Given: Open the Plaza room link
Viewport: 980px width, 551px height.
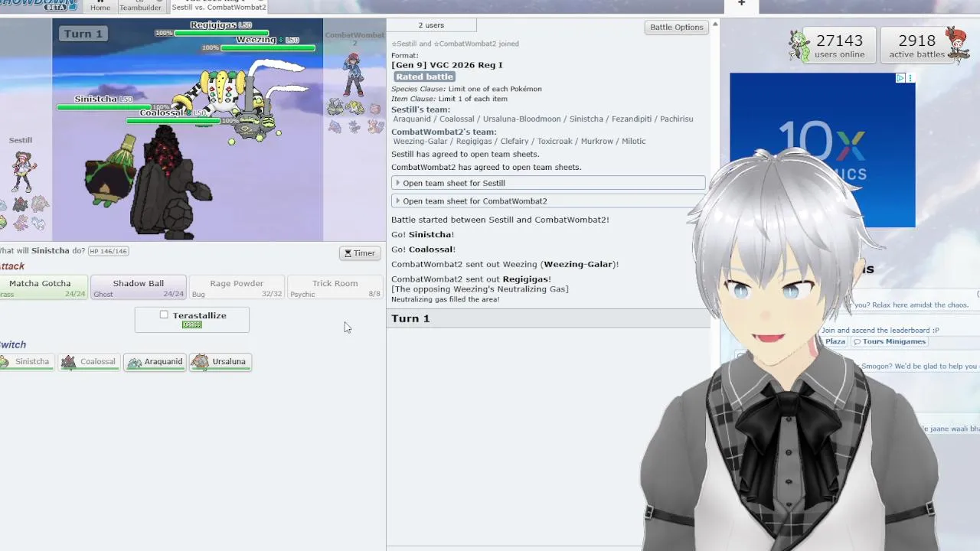Looking at the screenshot, I should tap(834, 341).
